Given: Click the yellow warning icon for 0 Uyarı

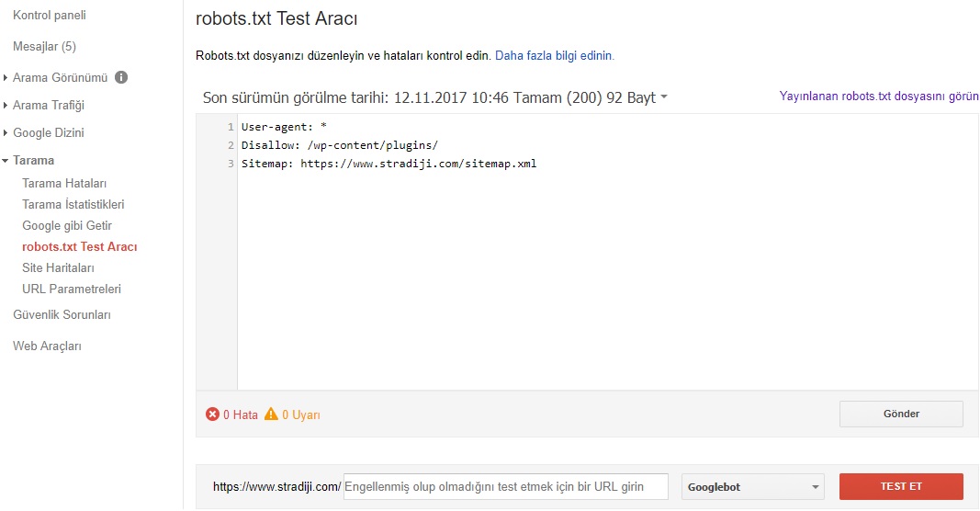Looking at the screenshot, I should (271, 414).
